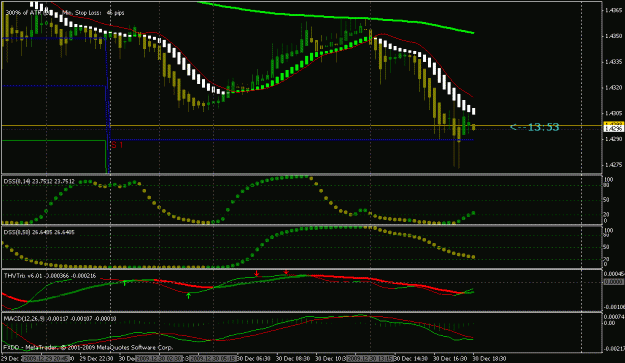Click the 30 Dec 08:30 time axis label
Screen dimensions: 625x363
(292, 358)
